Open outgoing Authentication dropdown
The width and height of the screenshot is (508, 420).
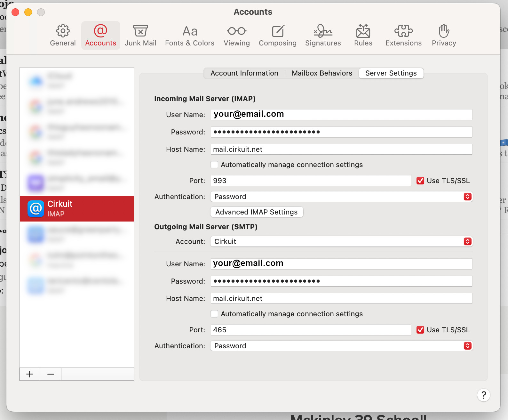[x=341, y=346]
